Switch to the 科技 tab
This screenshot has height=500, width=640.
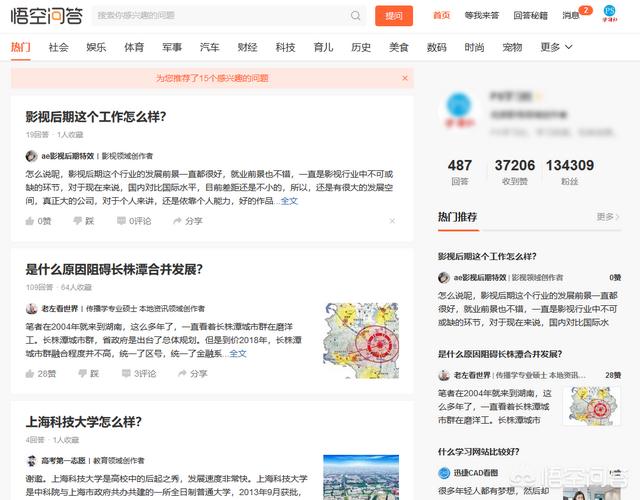[285, 47]
